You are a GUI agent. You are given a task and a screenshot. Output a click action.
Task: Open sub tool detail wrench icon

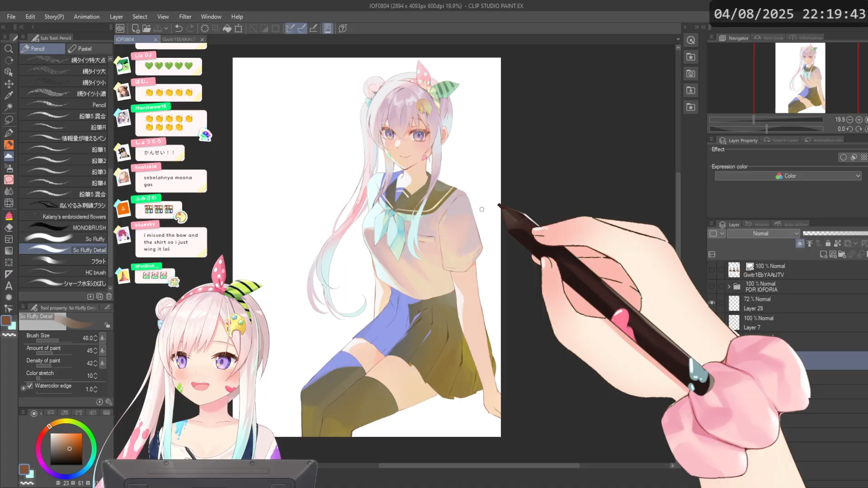coord(109,402)
